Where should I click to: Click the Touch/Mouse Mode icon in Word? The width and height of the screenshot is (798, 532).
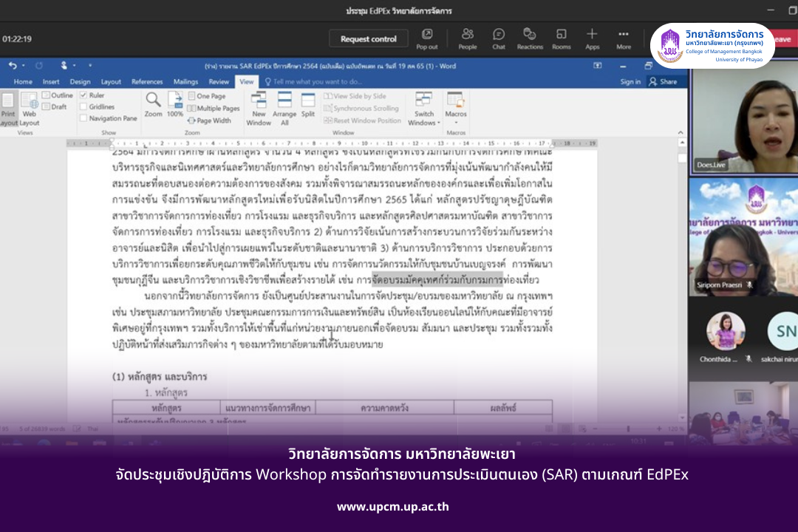coord(64,66)
